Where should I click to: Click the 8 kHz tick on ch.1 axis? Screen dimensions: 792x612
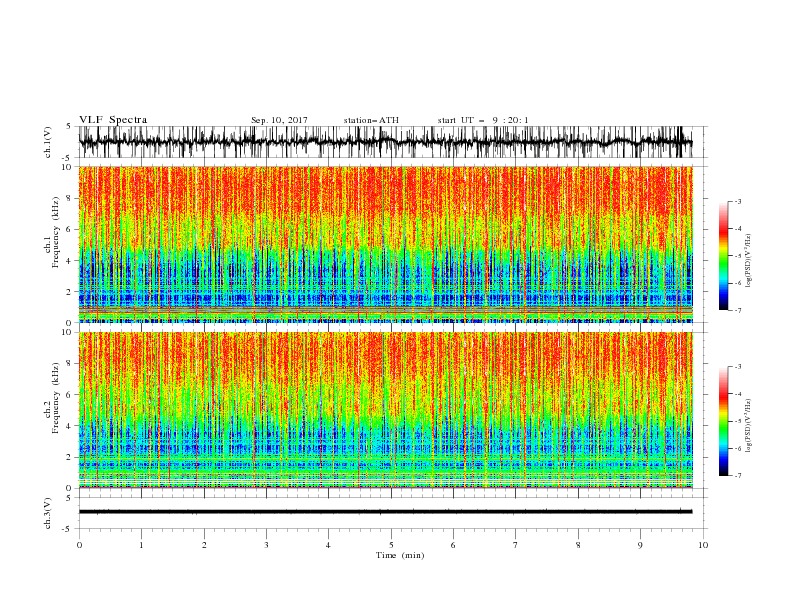coord(70,198)
